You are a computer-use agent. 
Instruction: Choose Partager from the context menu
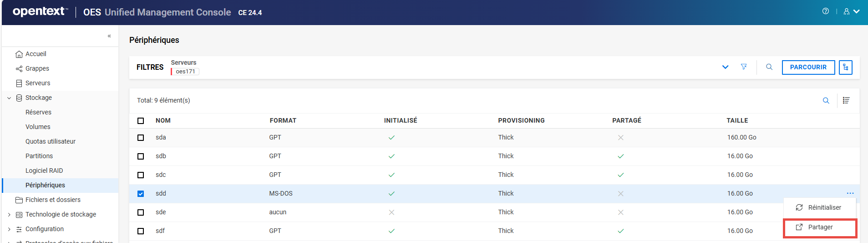click(820, 227)
